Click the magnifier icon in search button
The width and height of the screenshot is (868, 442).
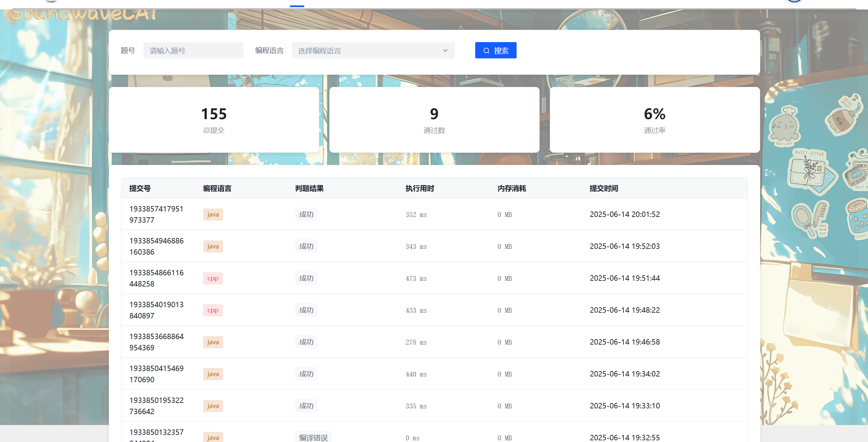coord(486,51)
